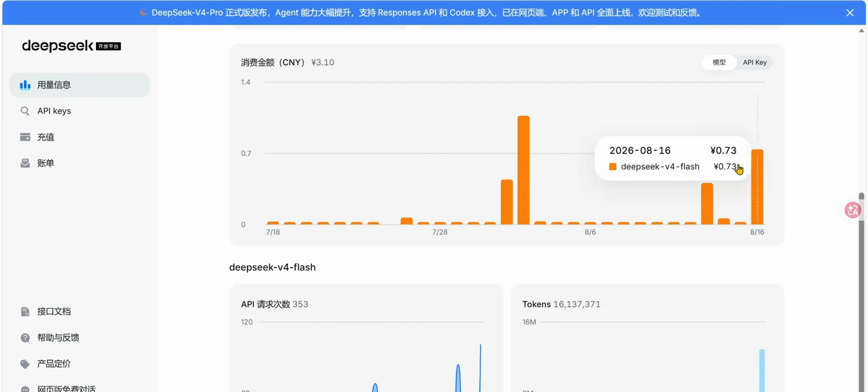
Task: Click the bill icon beside 账单
Action: pyautogui.click(x=25, y=163)
